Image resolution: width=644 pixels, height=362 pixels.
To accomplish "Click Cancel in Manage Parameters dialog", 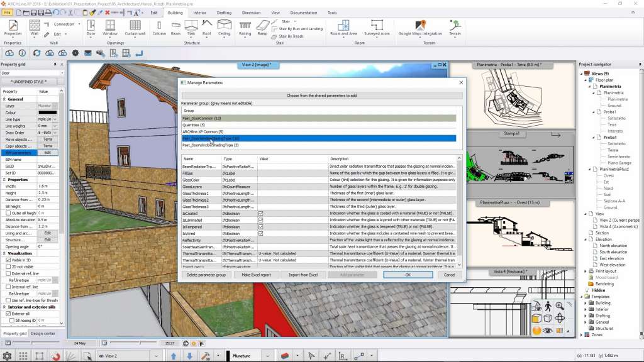I will point(449,275).
